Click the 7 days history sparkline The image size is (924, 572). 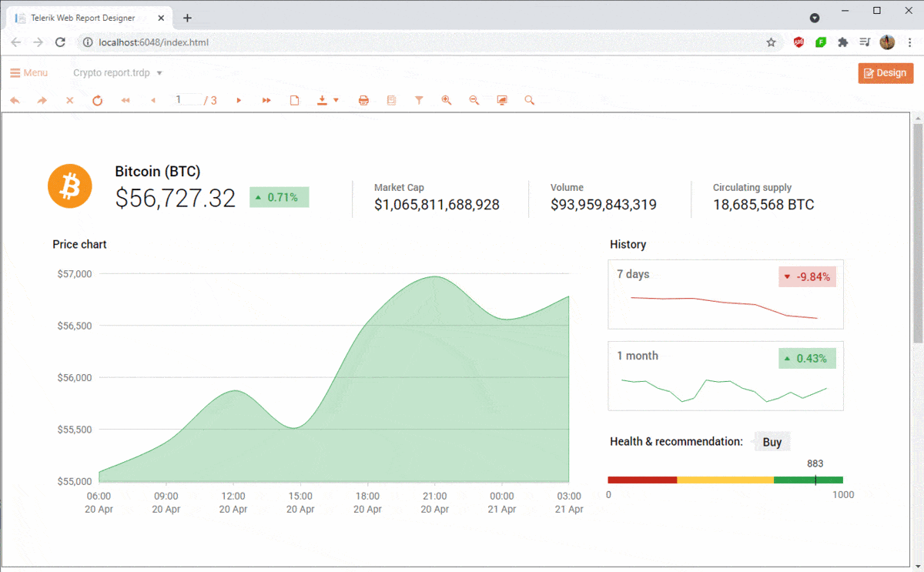[x=724, y=307]
